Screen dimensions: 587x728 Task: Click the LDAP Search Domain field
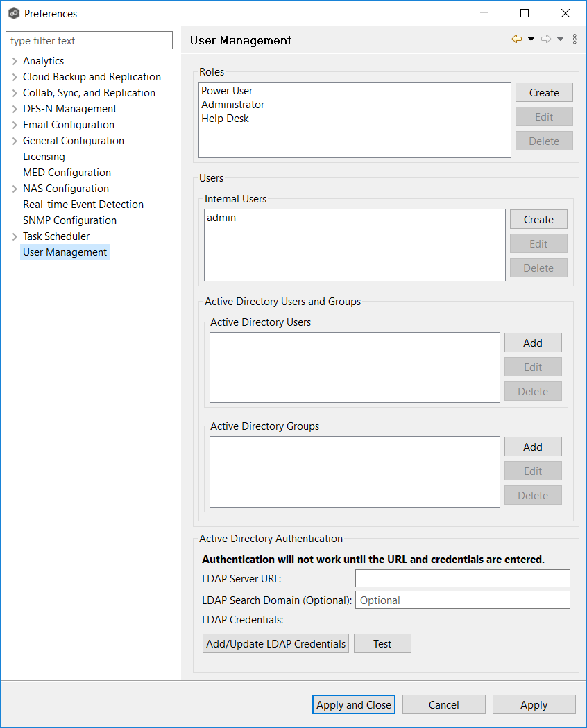pyautogui.click(x=462, y=600)
